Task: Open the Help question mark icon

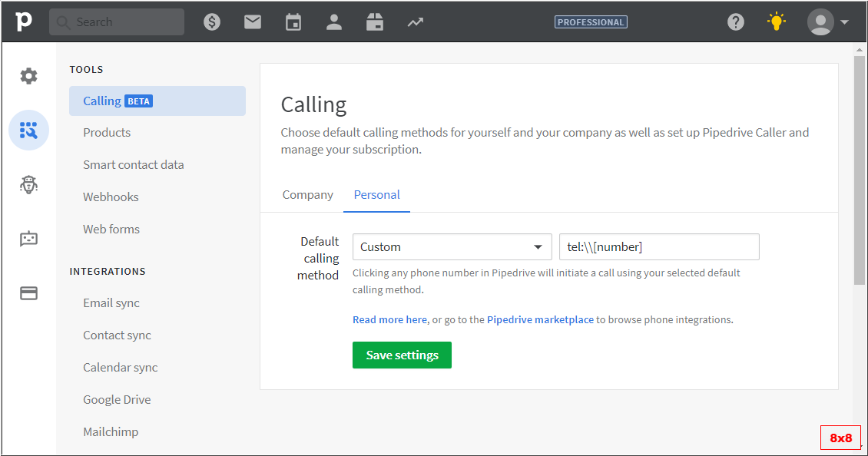Action: (736, 22)
